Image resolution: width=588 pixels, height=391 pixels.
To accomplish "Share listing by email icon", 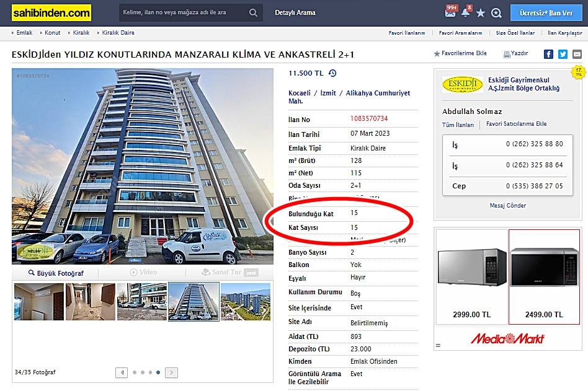I will point(577,55).
